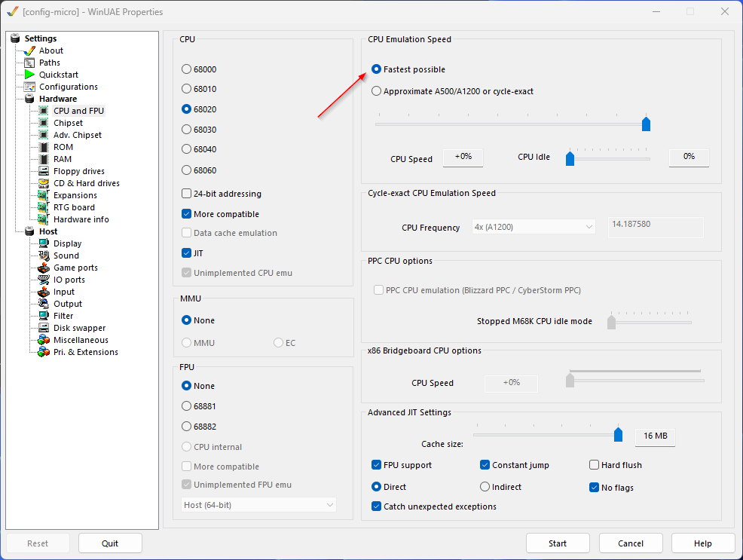Select the Indirect JIT mode
Image resolution: width=743 pixels, height=560 pixels.
[485, 487]
